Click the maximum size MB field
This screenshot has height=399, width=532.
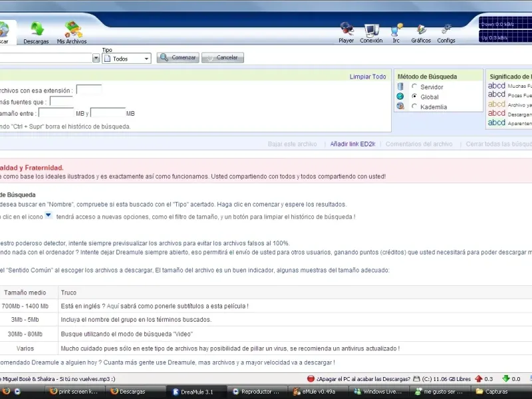108,112
